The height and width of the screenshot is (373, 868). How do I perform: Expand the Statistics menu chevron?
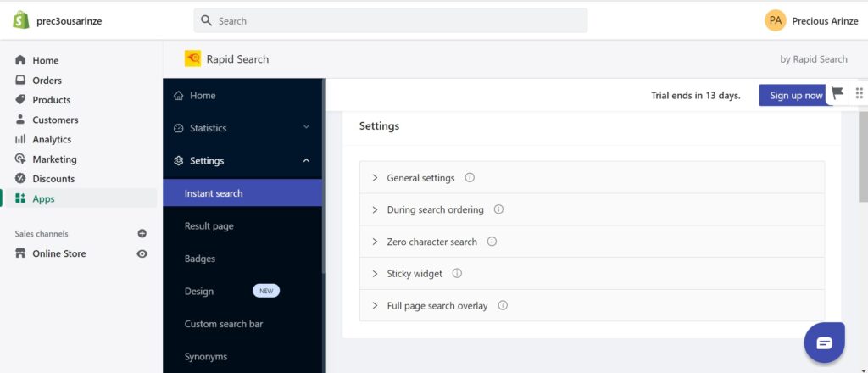[x=306, y=127]
